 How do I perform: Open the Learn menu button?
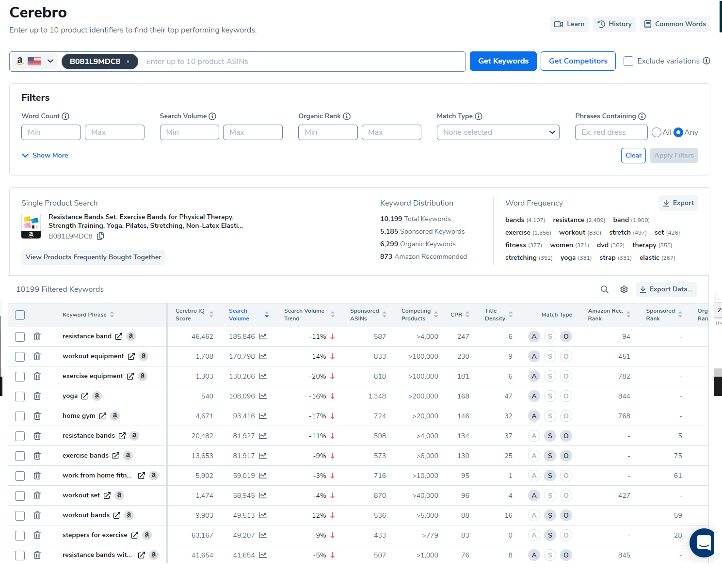click(x=569, y=24)
